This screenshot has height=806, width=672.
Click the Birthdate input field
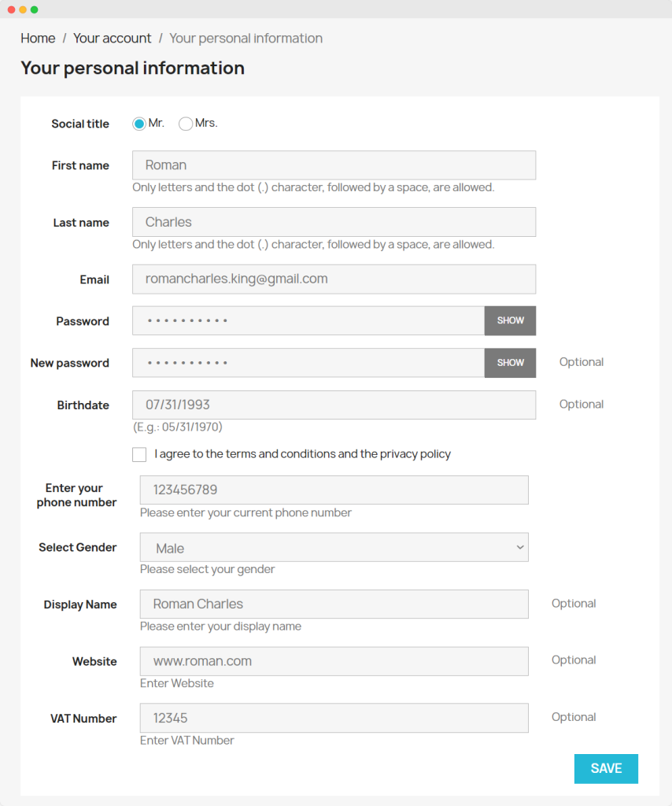pyautogui.click(x=334, y=405)
